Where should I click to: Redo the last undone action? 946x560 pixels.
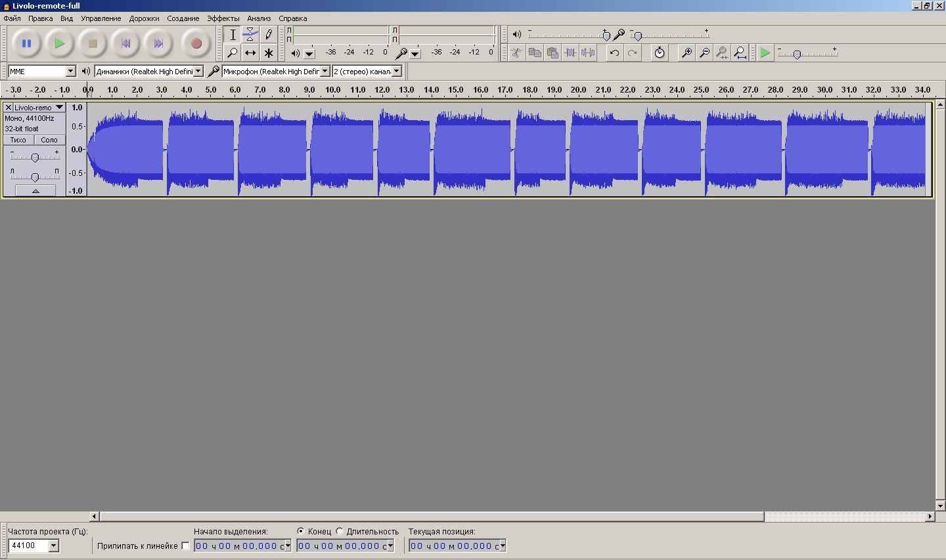tap(632, 53)
